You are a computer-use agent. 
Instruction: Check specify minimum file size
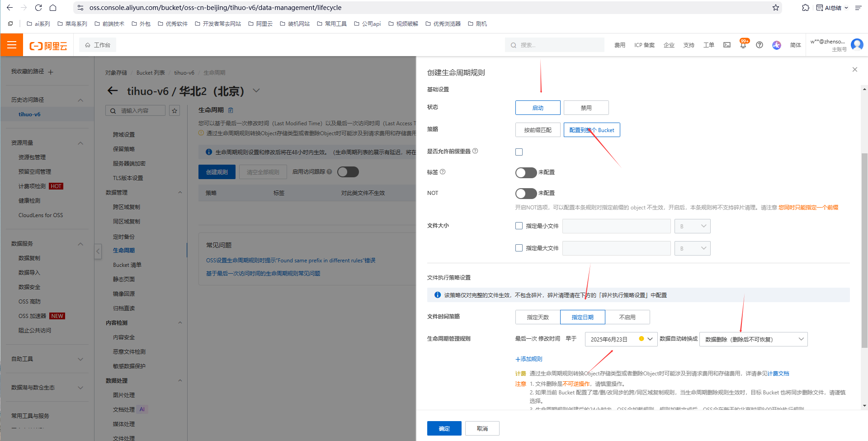[519, 226]
